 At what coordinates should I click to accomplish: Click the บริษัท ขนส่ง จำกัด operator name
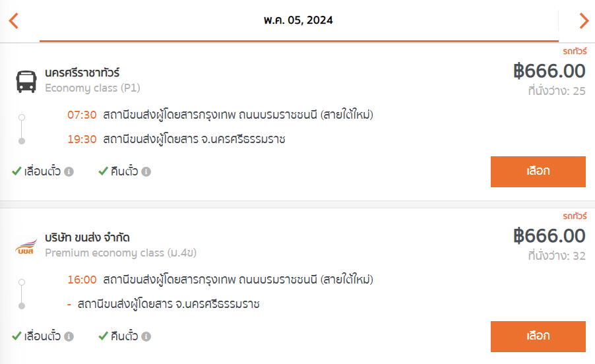click(x=87, y=237)
